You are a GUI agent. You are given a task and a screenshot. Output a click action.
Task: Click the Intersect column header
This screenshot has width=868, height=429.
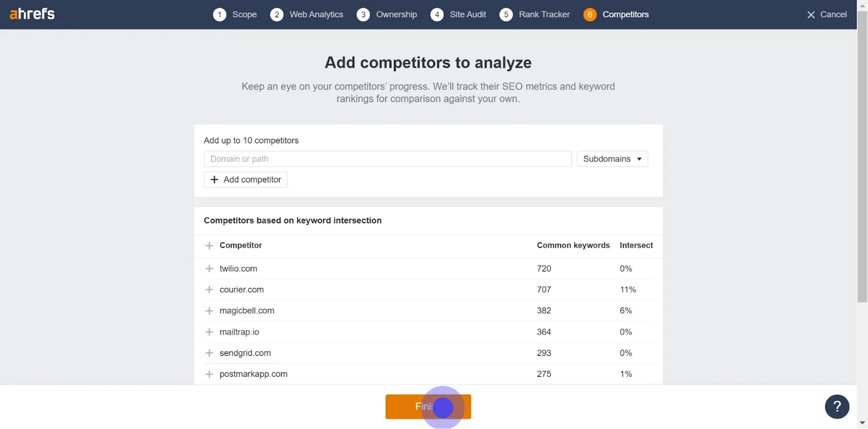click(x=636, y=245)
